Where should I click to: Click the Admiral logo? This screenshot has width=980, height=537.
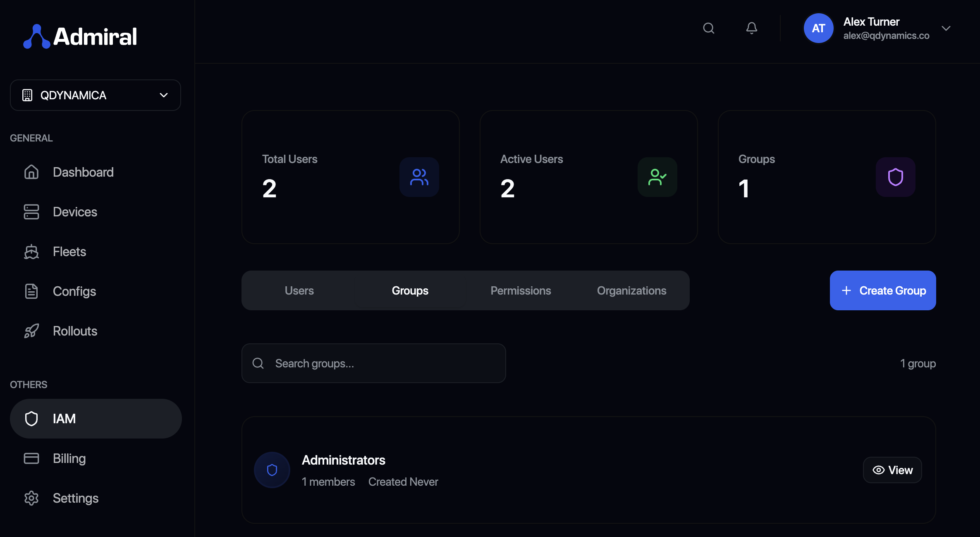(x=80, y=36)
